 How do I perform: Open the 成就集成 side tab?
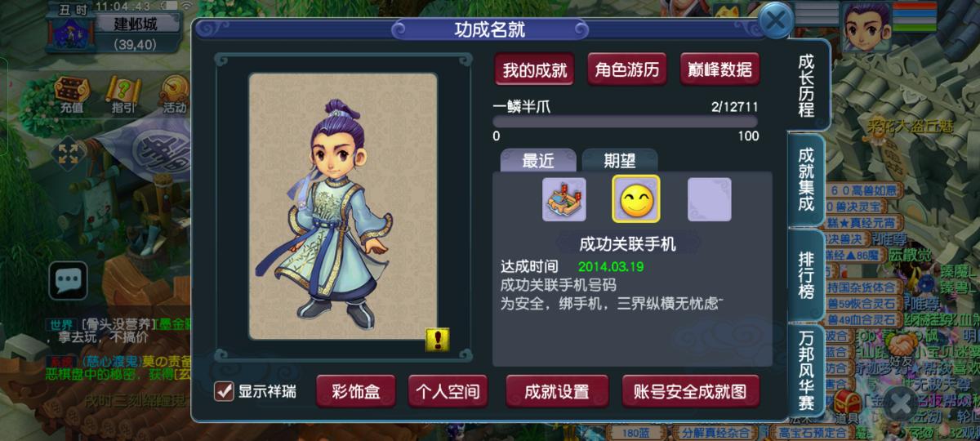[x=806, y=180]
